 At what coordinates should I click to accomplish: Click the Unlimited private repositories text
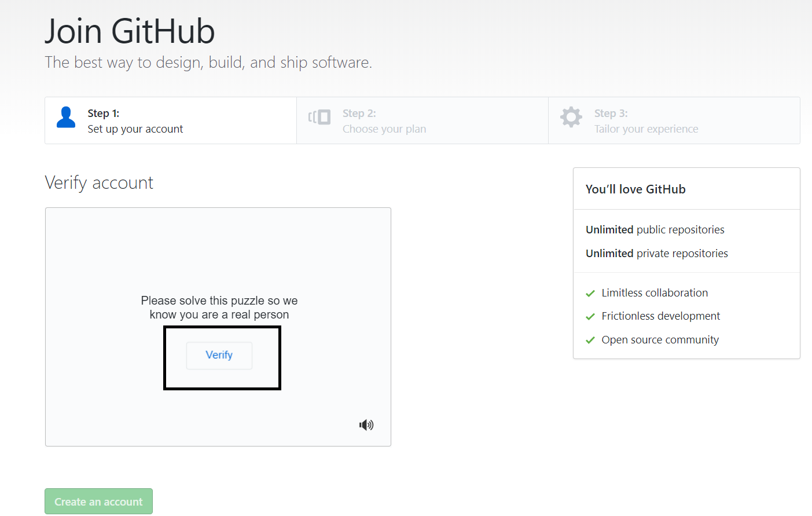point(657,254)
